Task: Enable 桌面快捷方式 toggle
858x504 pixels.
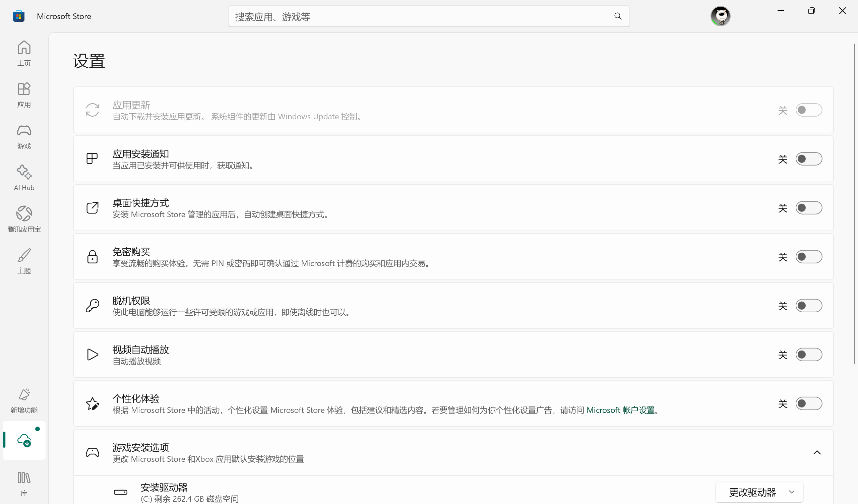Action: [x=809, y=208]
